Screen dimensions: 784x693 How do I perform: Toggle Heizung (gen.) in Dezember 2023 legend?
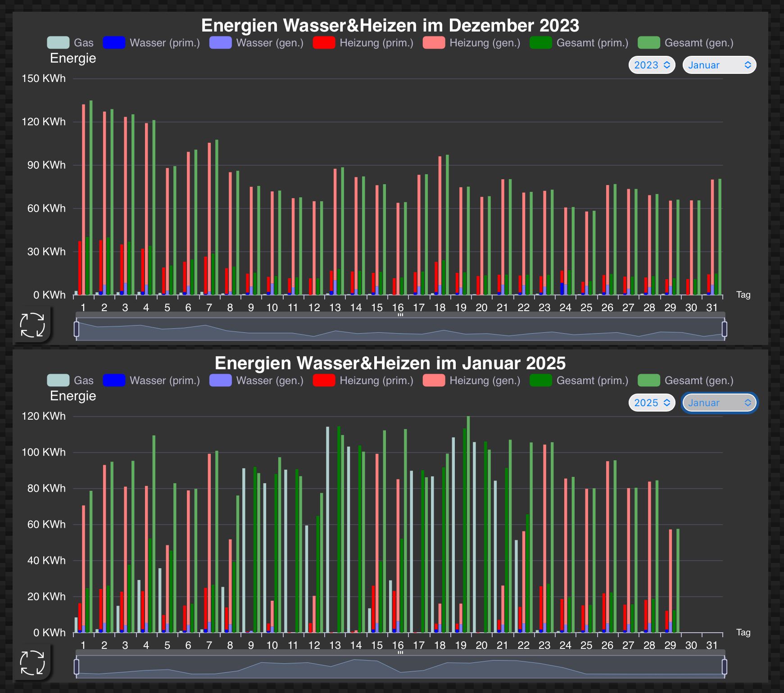471,43
